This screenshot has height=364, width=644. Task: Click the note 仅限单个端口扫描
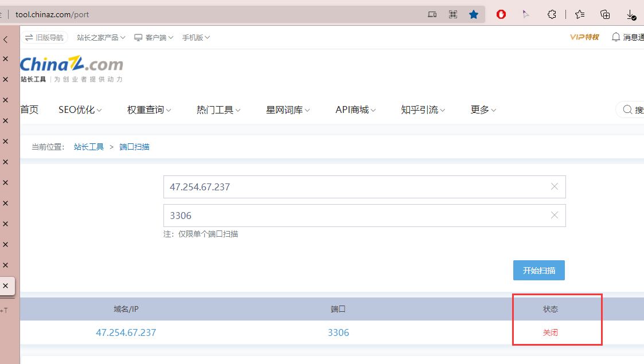tap(208, 234)
